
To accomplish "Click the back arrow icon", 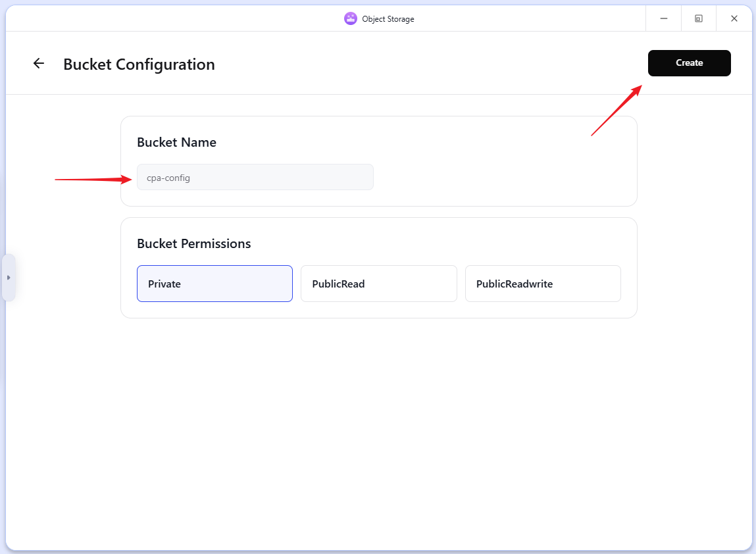I will pyautogui.click(x=39, y=64).
